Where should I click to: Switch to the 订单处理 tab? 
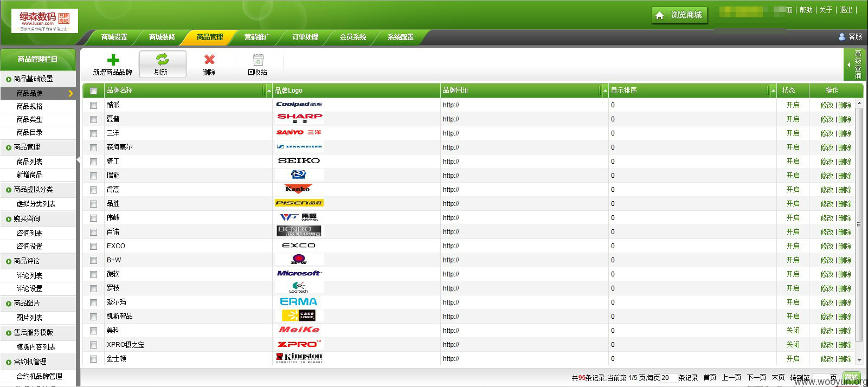click(305, 37)
